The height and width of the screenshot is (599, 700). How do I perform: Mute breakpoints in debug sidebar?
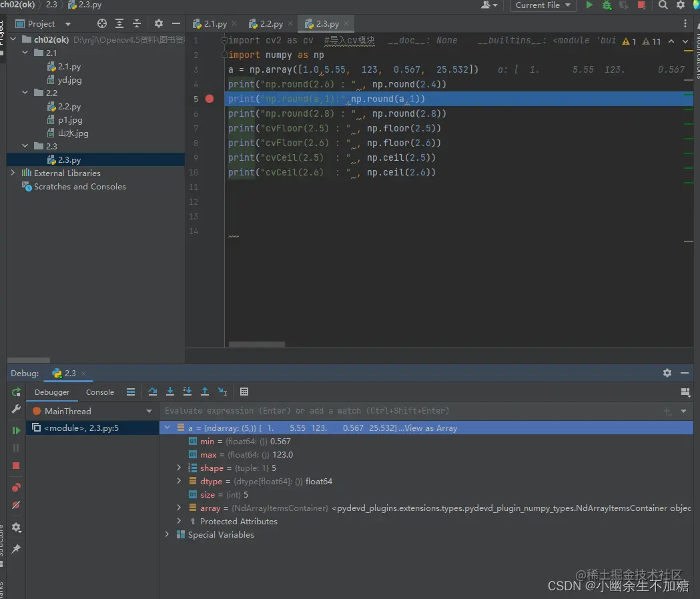pyautogui.click(x=16, y=505)
